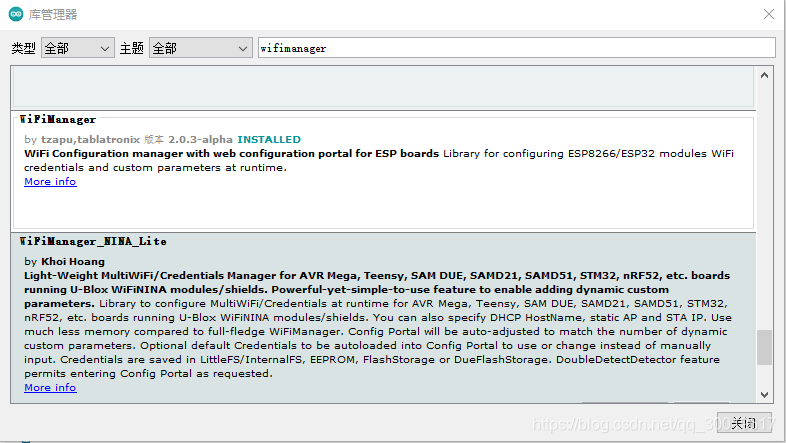786x443 pixels.
Task: Click the scrollbar thumb of the library list
Action: [764, 347]
